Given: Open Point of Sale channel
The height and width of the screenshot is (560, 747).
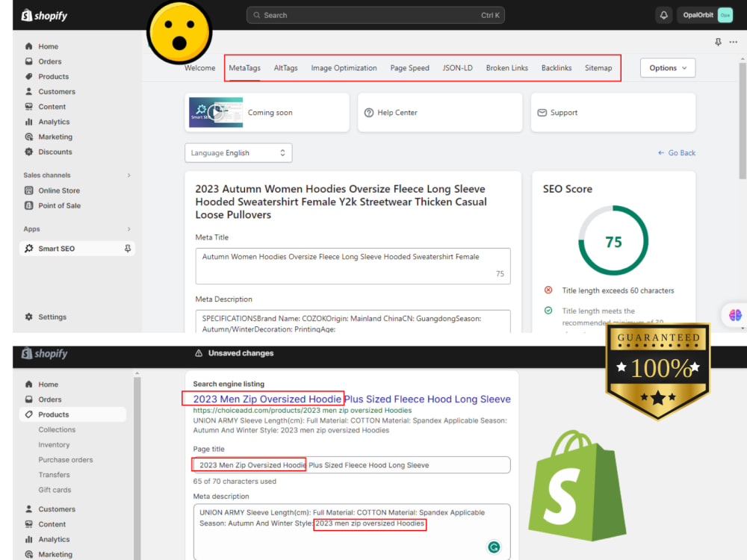Looking at the screenshot, I should coord(59,206).
